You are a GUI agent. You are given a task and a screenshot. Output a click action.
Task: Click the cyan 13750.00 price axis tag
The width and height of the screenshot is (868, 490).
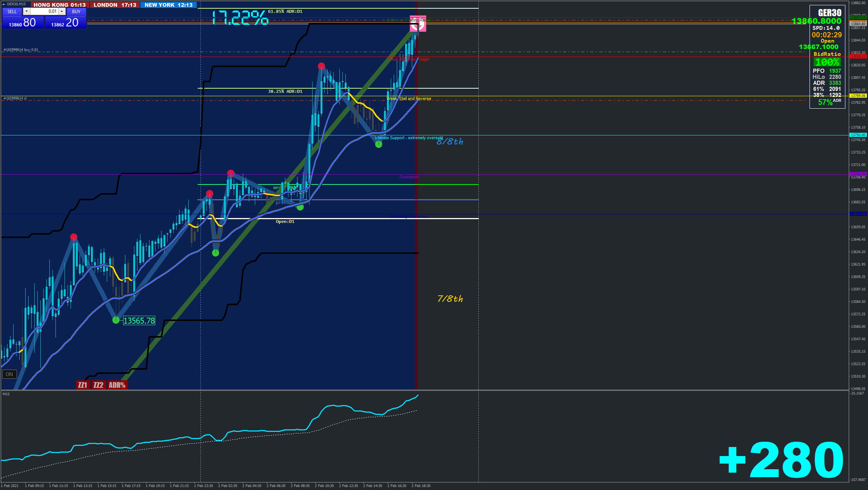click(x=858, y=135)
